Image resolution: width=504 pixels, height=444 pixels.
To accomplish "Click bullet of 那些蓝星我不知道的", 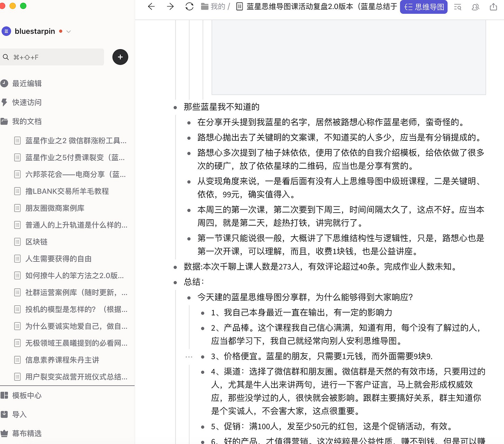I will coord(175,108).
